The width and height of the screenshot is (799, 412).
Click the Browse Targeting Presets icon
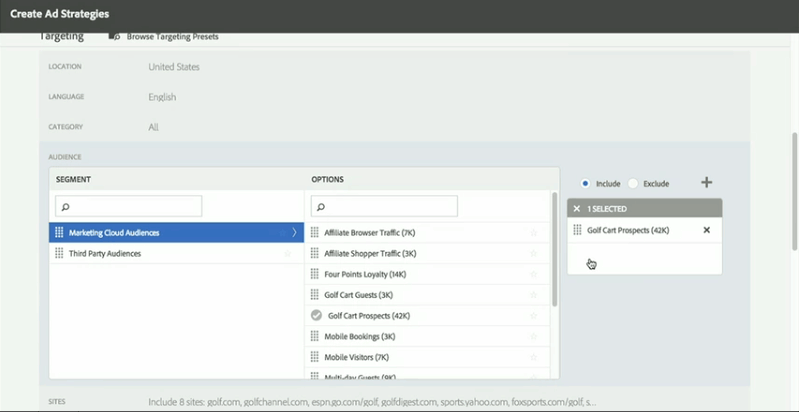(x=114, y=37)
